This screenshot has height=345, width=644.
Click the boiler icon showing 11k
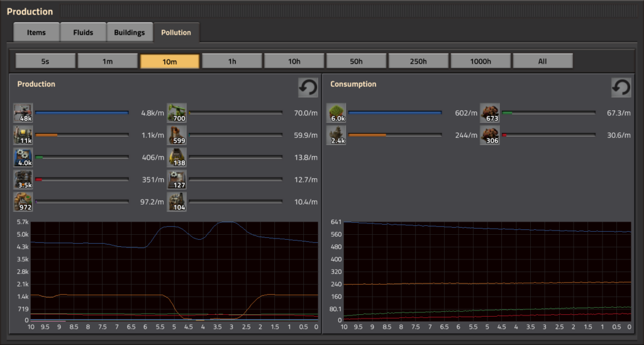(23, 135)
